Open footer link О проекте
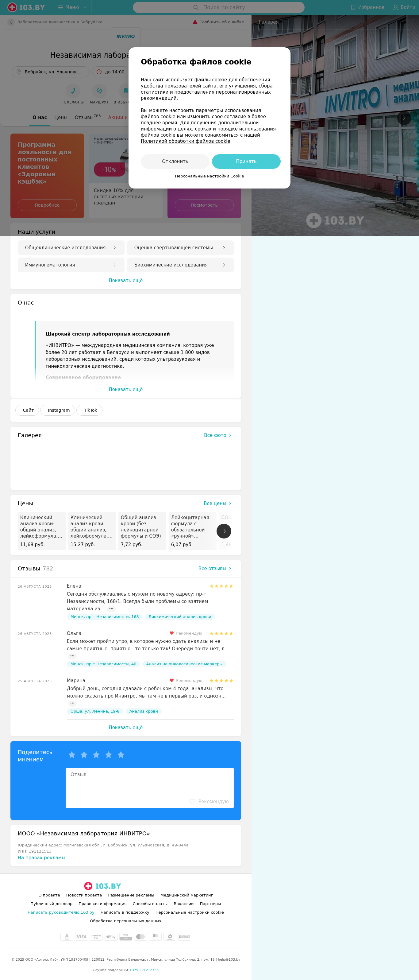419x980 pixels. click(x=49, y=895)
